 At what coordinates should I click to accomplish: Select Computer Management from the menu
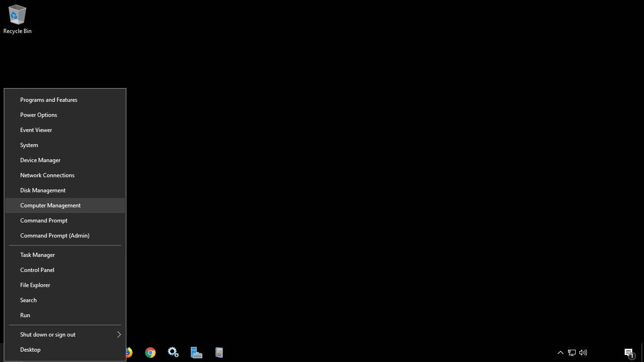(50, 205)
